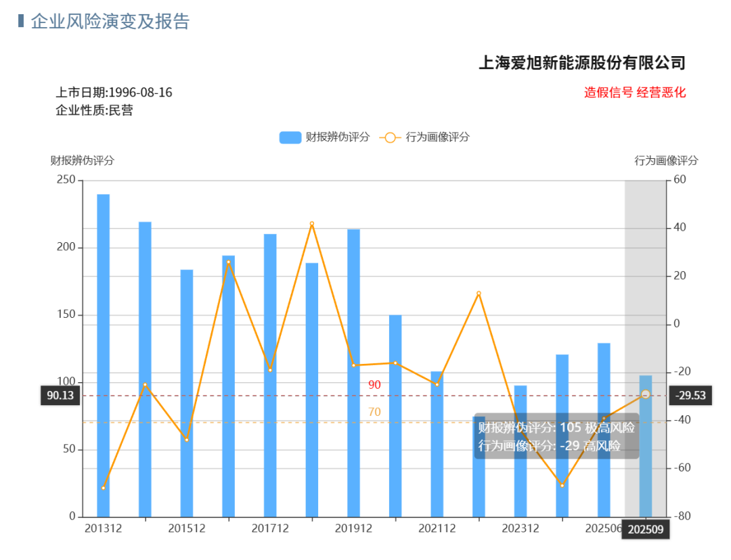Click the orange 行为画像评分 legend circle marker
This screenshot has height=560, width=731.
click(x=391, y=137)
